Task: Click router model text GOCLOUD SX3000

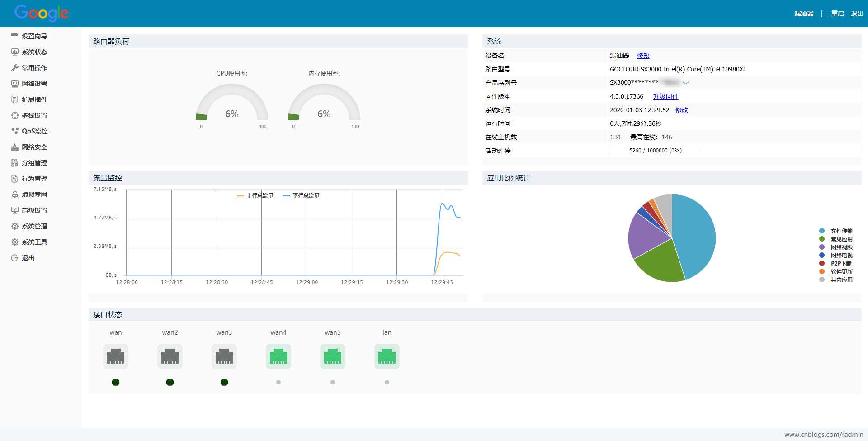Action: coord(678,69)
